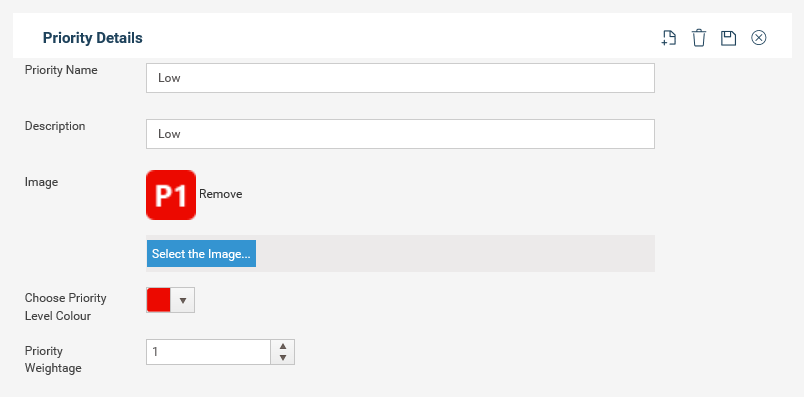This screenshot has width=804, height=397.
Task: Click the red P1 image thumbnail
Action: pos(171,195)
